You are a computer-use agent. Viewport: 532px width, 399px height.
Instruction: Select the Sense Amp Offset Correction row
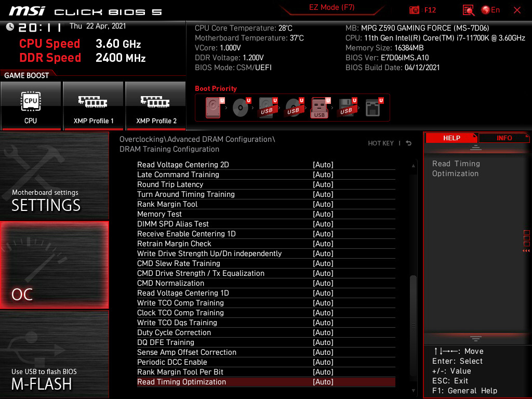coord(266,352)
